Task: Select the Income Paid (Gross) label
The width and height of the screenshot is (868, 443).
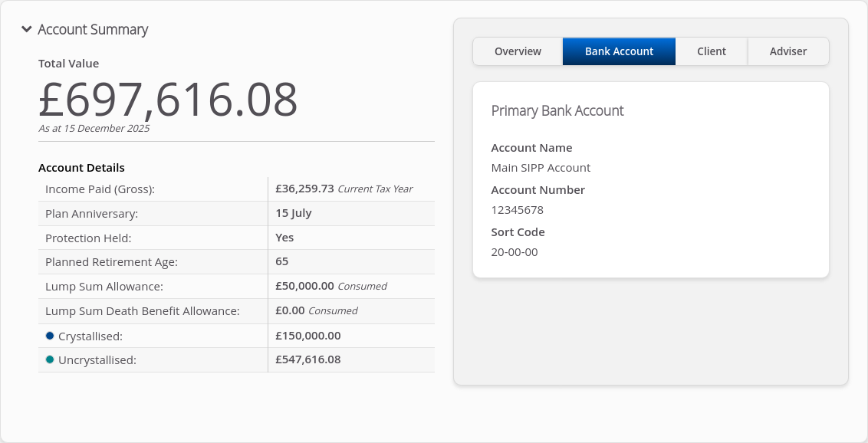Action: (x=100, y=189)
